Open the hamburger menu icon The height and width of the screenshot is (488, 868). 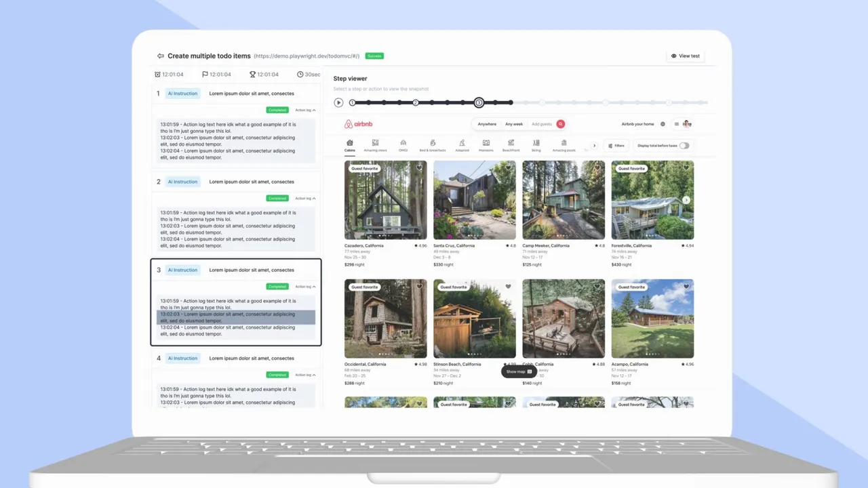click(676, 124)
